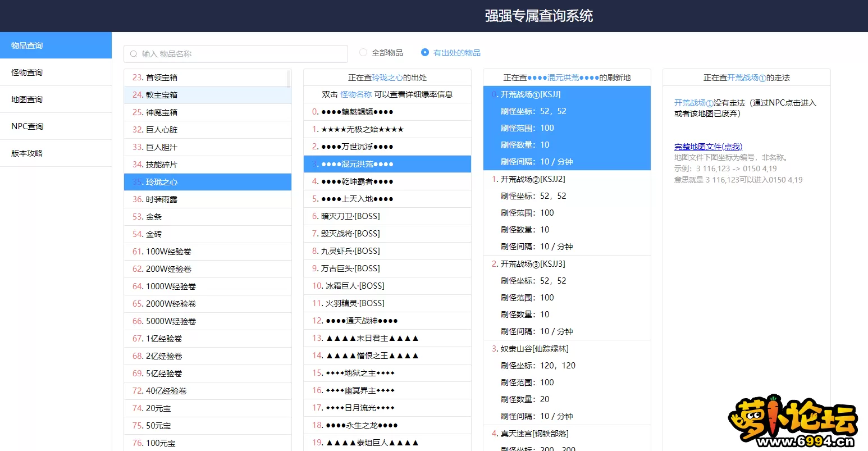This screenshot has width=868, height=451.
Task: Select item 75. 50元宝
Action: 208,426
